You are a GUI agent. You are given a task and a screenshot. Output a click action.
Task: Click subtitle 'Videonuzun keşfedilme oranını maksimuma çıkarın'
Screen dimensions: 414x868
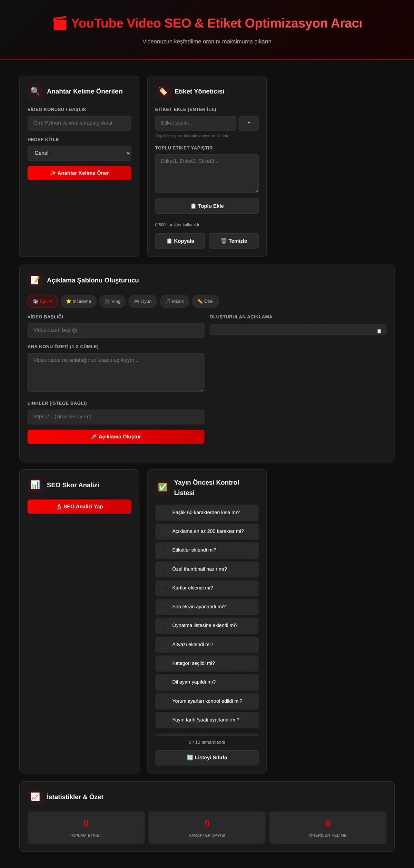point(207,41)
